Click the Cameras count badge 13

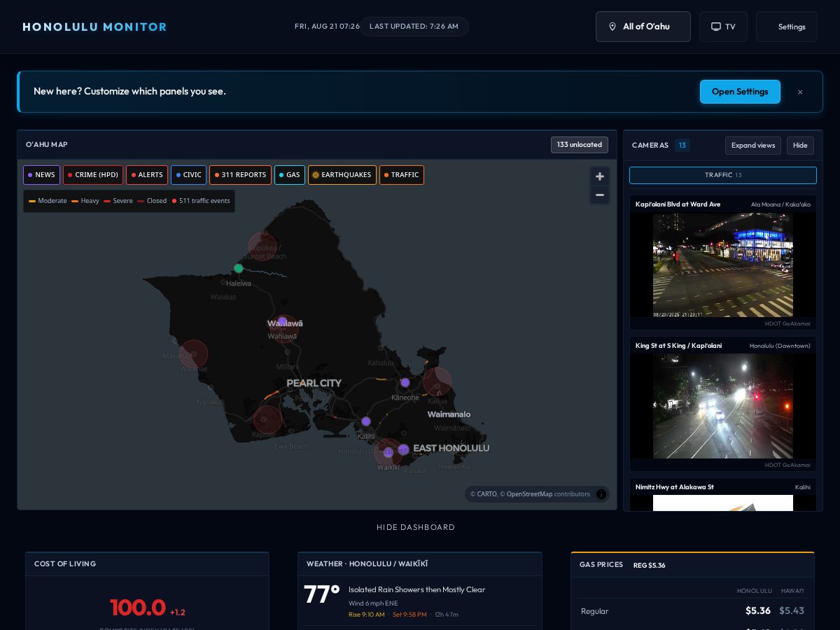click(x=682, y=146)
